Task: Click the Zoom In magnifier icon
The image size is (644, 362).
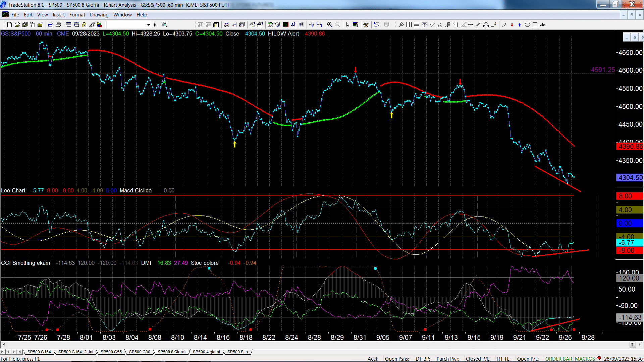Action: point(330,25)
